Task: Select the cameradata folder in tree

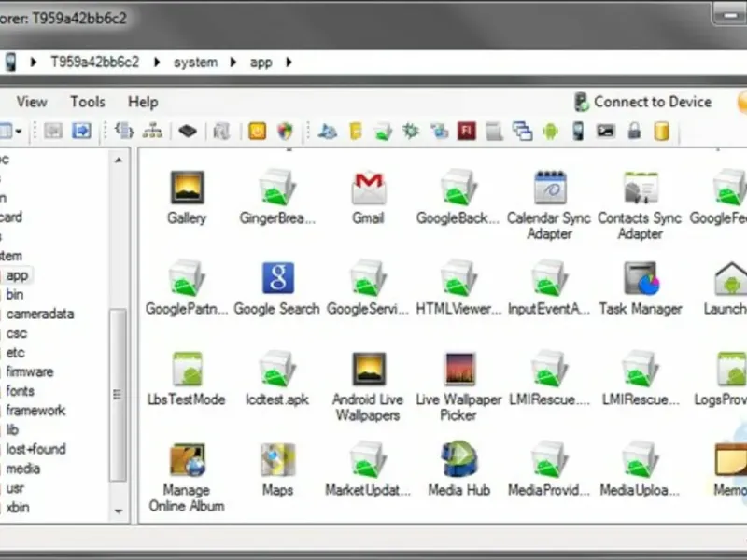Action: 40,315
